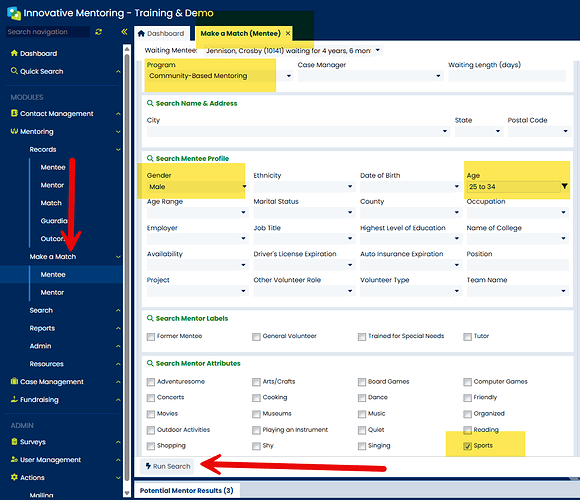
Task: Click the Dashboard home icon in sidebar
Action: click(x=14, y=53)
